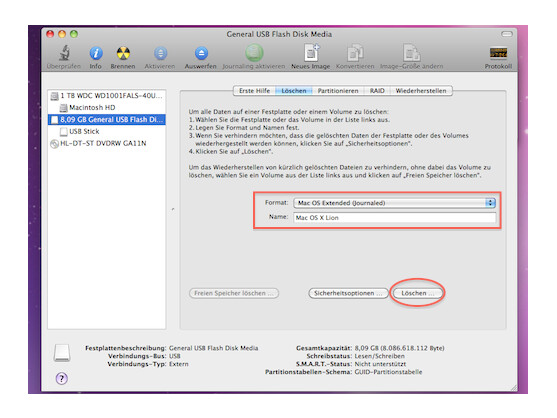Switch to the Löschen tab

click(294, 91)
